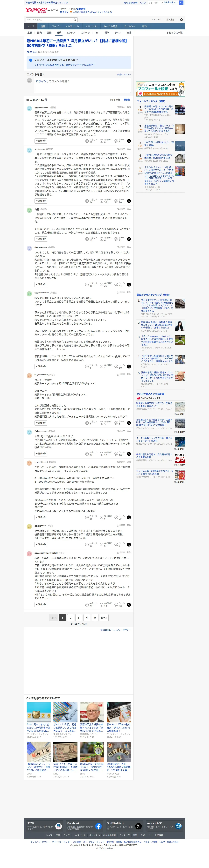
Task: Click うーん reaction on her******** comment
Action: click(x=120, y=141)
